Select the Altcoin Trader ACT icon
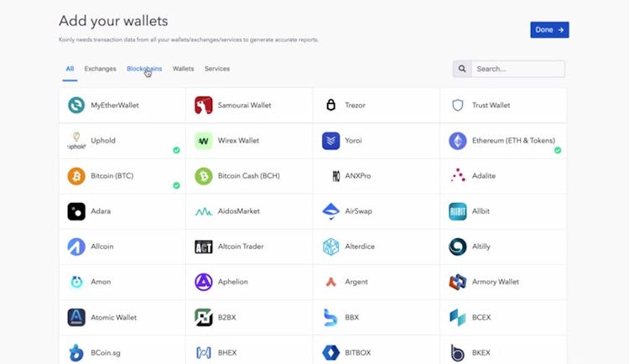 (x=204, y=247)
